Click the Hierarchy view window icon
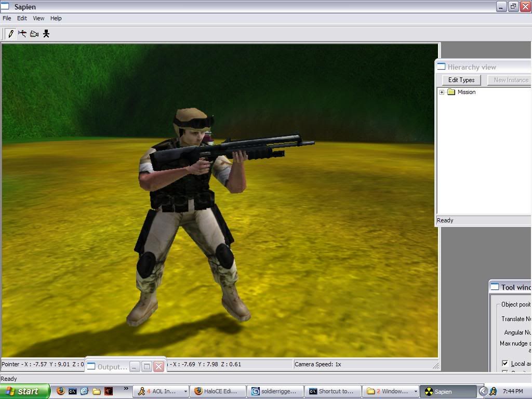This screenshot has width=532, height=399. 441,66
